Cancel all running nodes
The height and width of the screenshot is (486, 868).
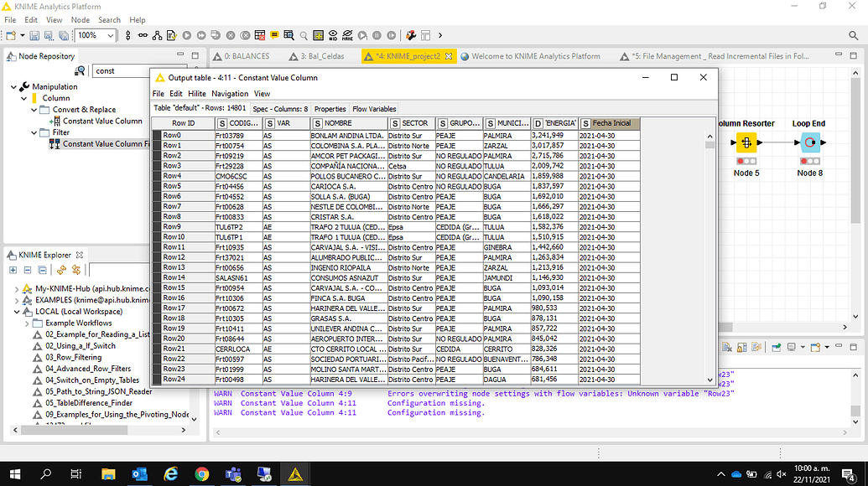[245, 34]
